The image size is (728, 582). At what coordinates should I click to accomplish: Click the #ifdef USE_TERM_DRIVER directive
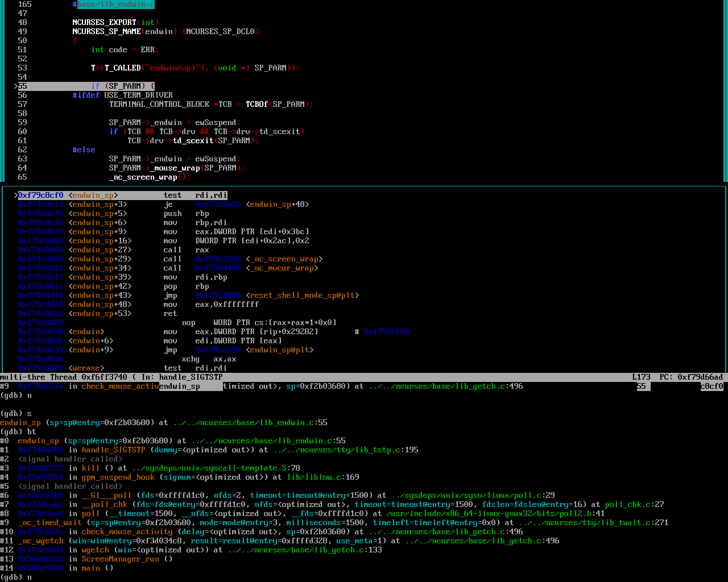[122, 95]
